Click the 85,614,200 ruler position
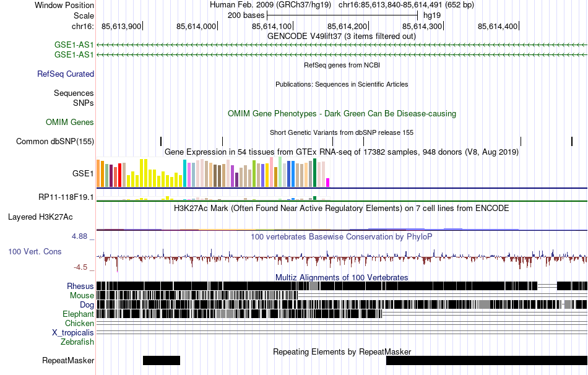The width and height of the screenshot is (588, 375). coord(347,26)
